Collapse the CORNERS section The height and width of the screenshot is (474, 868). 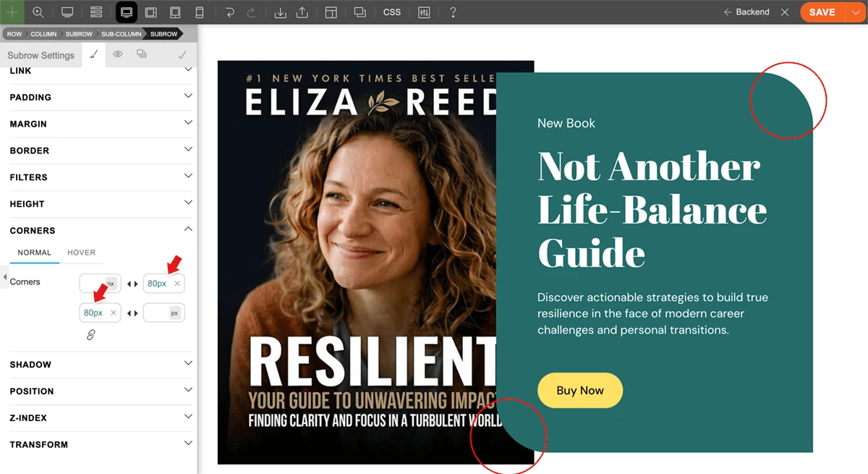(x=101, y=230)
